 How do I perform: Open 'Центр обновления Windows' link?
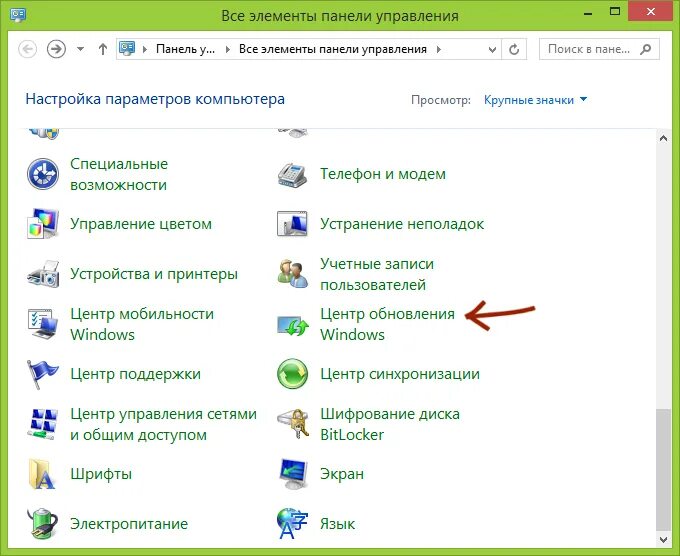click(387, 324)
